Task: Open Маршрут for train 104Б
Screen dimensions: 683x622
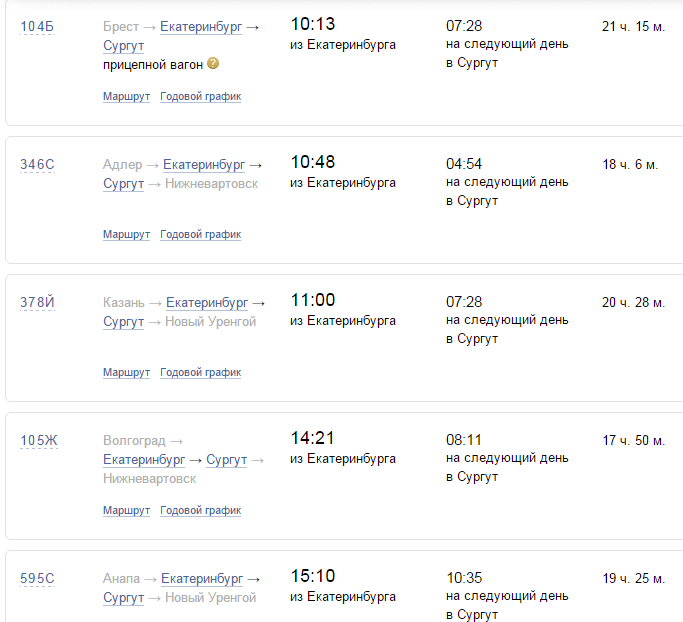Action: click(126, 97)
